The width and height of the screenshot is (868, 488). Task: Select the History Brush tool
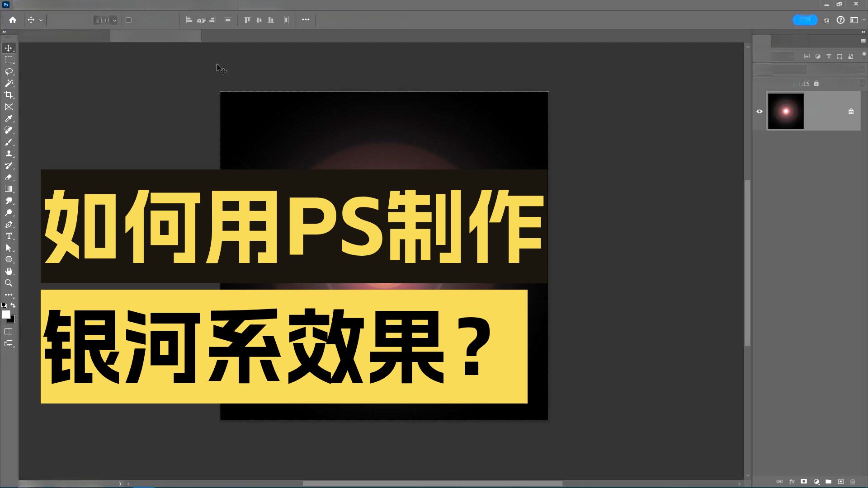9,165
